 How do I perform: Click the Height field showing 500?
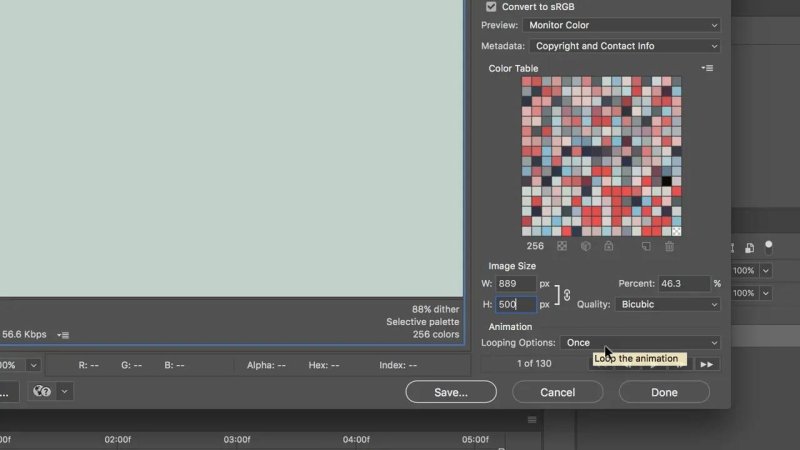point(515,304)
